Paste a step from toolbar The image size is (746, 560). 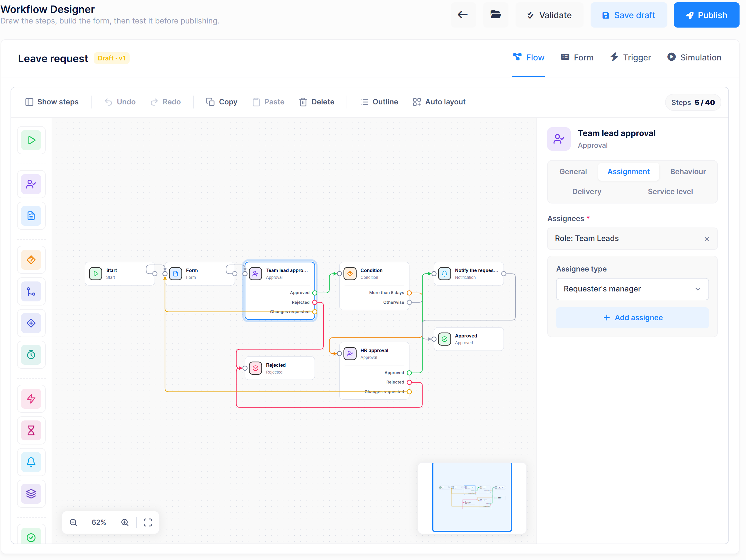[268, 102]
